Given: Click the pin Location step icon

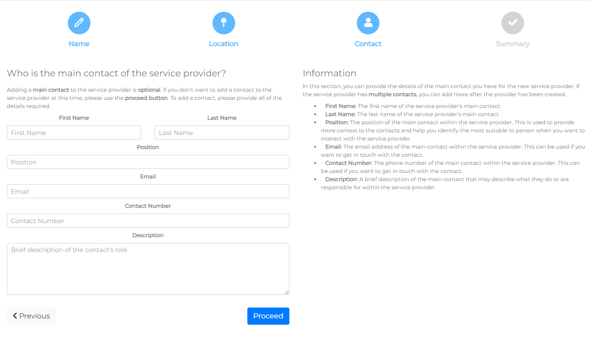Looking at the screenshot, I should pos(223,23).
